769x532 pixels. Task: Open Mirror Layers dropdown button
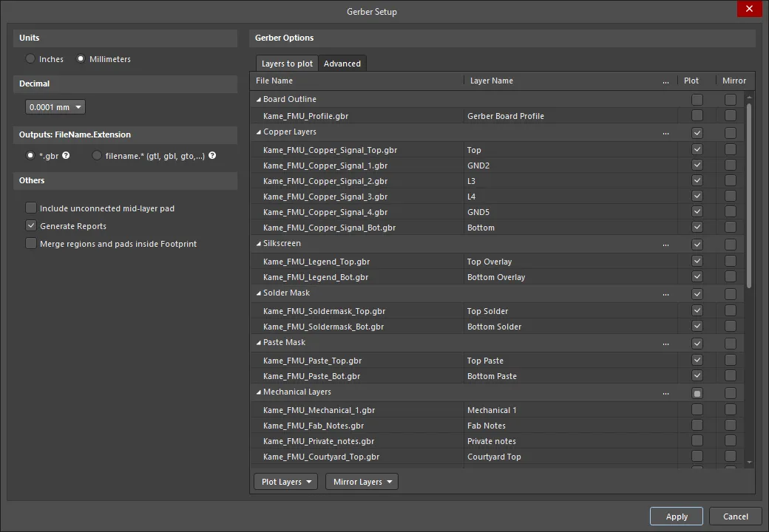[x=362, y=482]
